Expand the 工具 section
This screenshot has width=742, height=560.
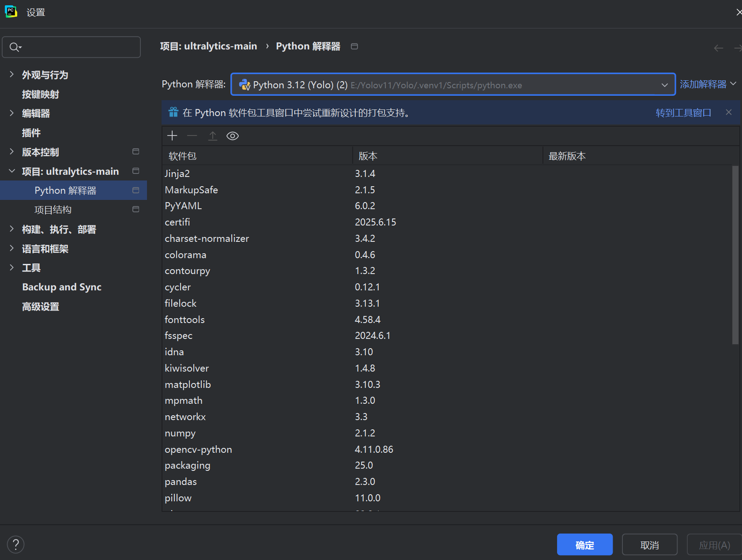tap(12, 267)
